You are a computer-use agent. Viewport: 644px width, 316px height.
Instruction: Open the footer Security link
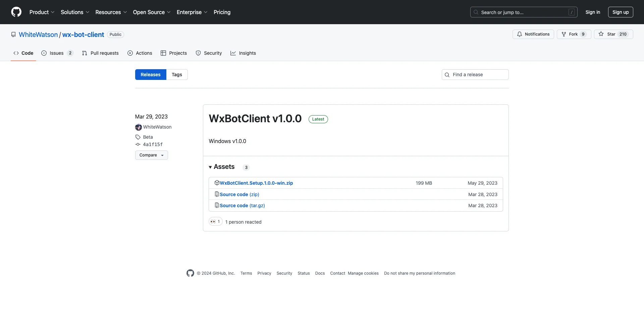coord(284,273)
